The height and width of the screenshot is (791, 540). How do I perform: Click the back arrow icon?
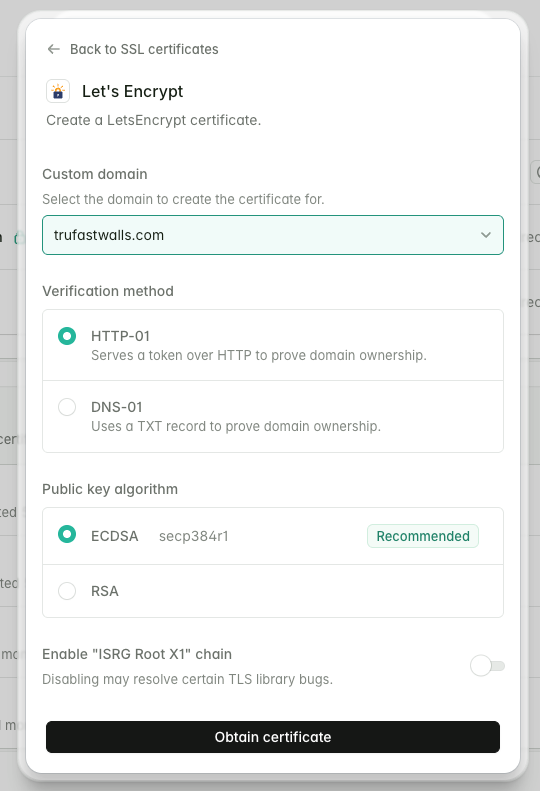tap(53, 49)
